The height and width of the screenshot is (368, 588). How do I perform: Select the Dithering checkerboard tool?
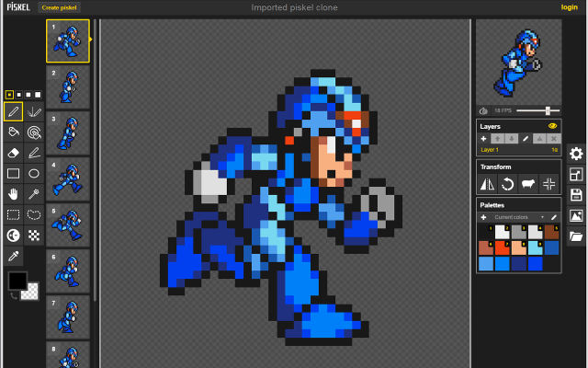(x=34, y=236)
